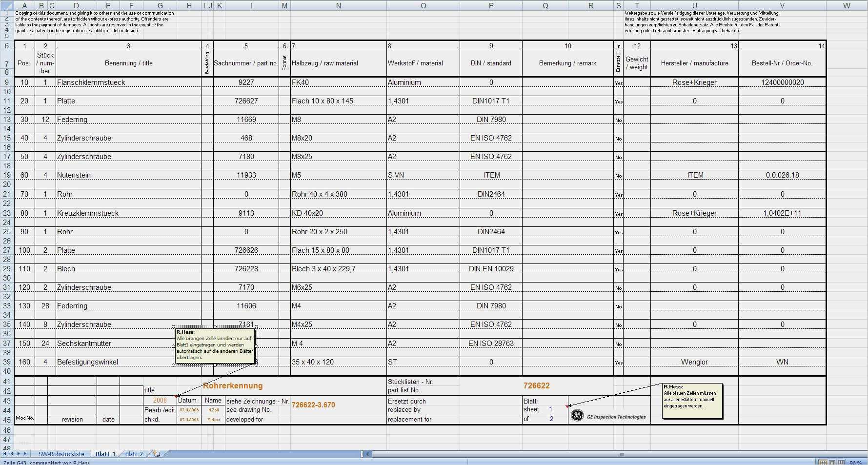Jump to the first sheet using navigation arrows

tap(4, 454)
